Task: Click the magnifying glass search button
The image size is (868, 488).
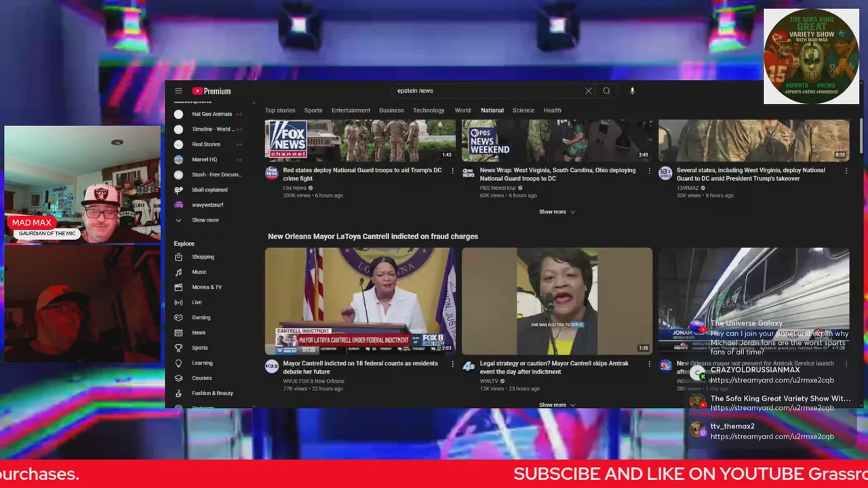Action: (606, 91)
